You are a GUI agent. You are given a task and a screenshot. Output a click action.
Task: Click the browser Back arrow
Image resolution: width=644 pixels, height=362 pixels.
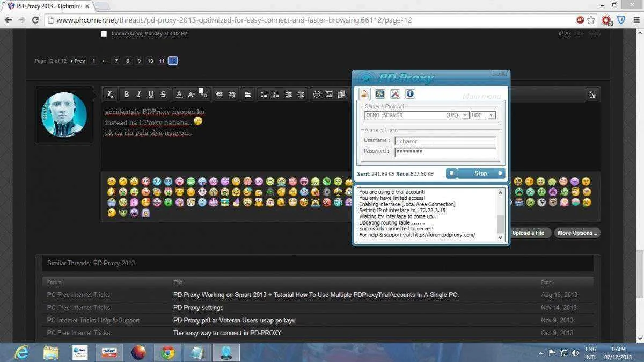tap(8, 20)
